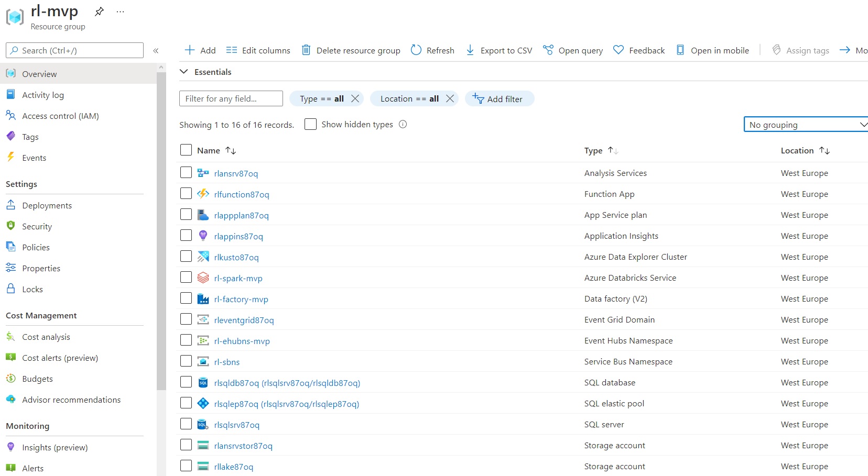The width and height of the screenshot is (868, 476).
Task: Collapse the Essentials section
Action: (x=184, y=72)
